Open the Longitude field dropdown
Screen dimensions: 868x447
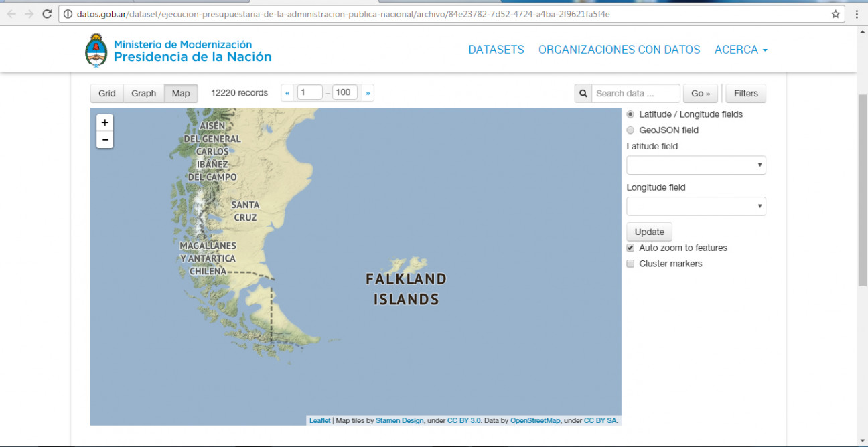click(x=696, y=206)
